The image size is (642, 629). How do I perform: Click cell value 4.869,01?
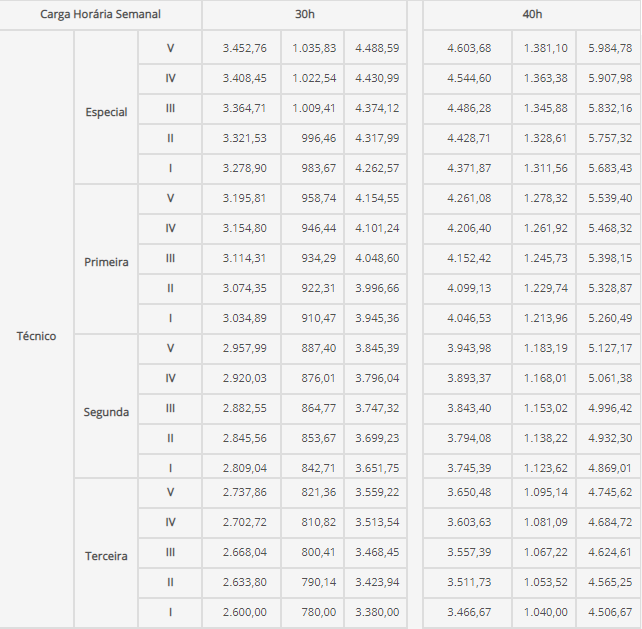tap(610, 468)
